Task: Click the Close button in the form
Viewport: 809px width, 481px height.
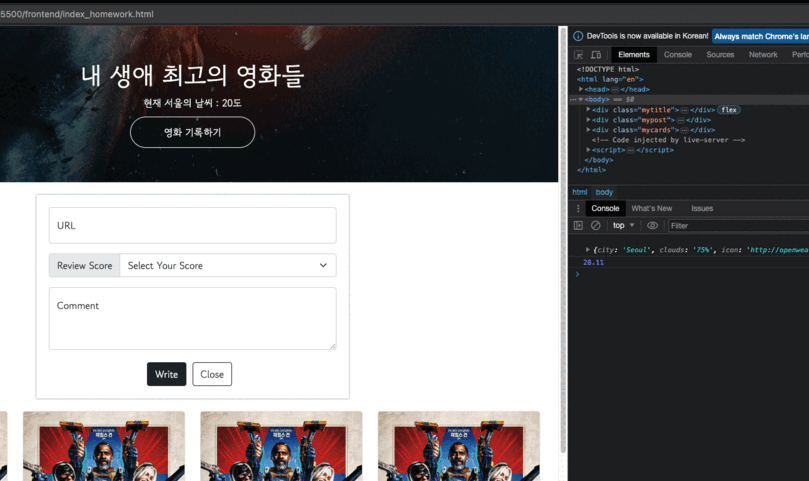Action: click(x=212, y=374)
